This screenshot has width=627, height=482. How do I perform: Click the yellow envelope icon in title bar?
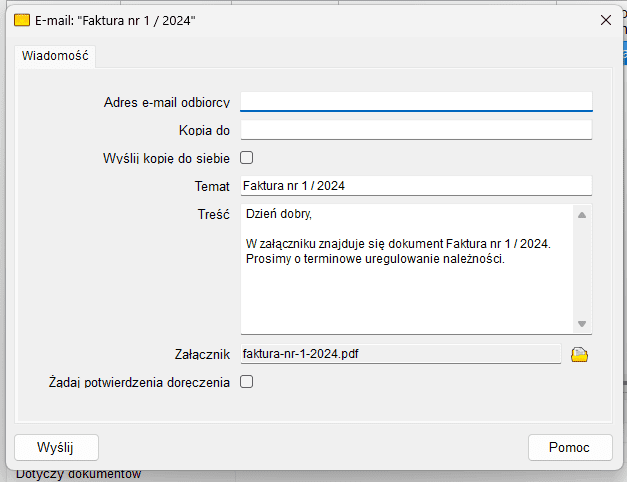pos(22,20)
